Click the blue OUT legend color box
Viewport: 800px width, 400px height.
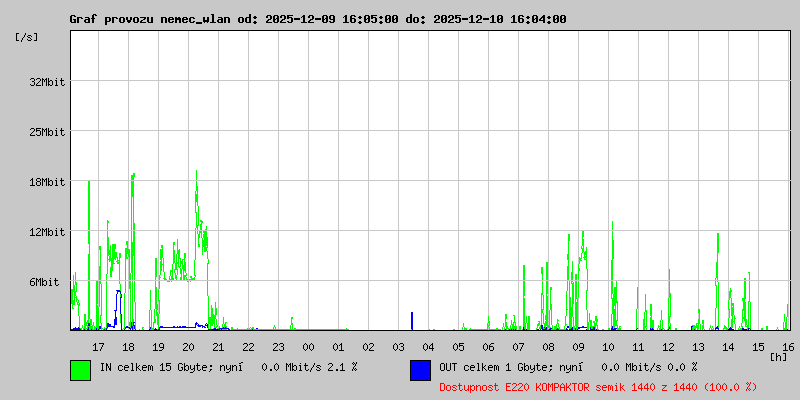tap(420, 370)
